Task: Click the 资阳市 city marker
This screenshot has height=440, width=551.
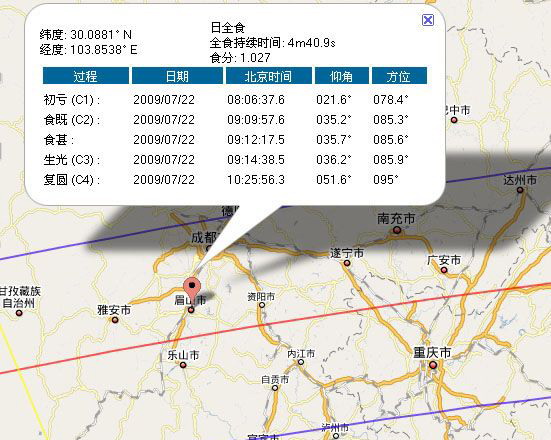Action: point(262,305)
